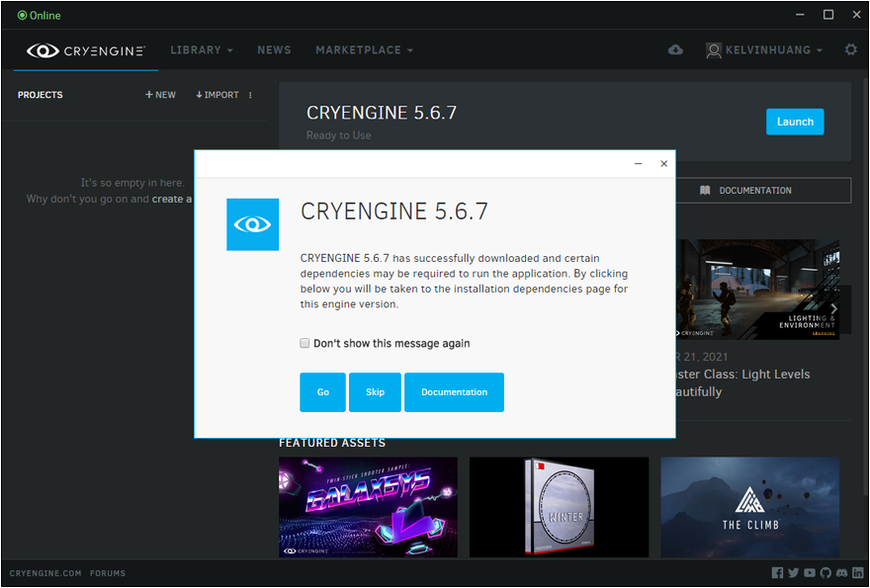This screenshot has width=870, height=588.
Task: Click the DOCUMENTATION button in the main window
Action: click(763, 191)
